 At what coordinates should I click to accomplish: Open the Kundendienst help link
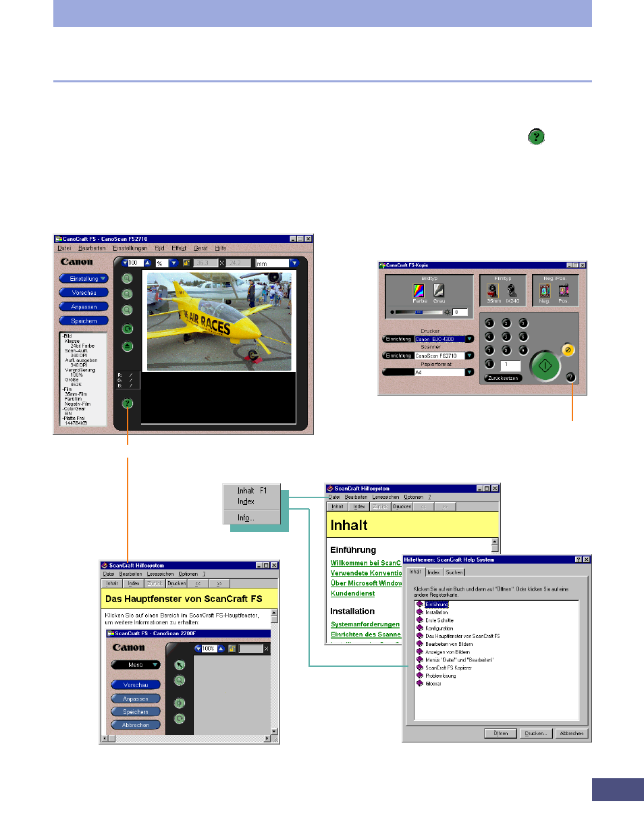click(352, 593)
